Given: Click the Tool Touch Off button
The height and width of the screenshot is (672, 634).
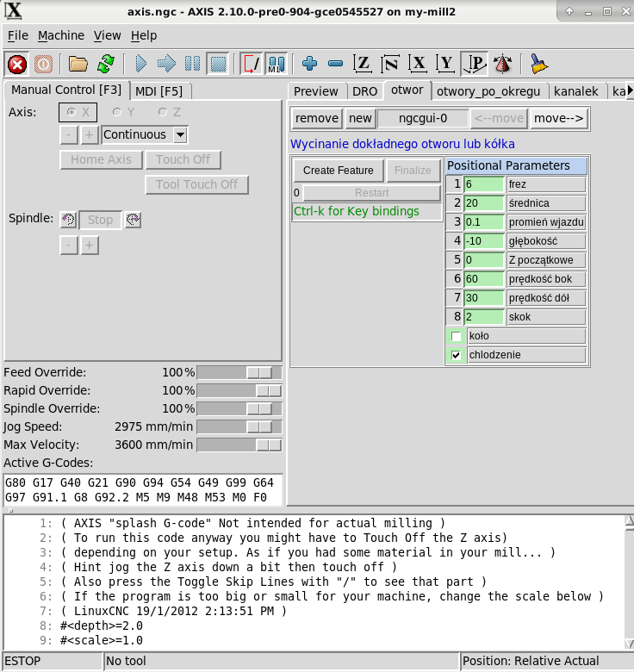Looking at the screenshot, I should click(196, 184).
